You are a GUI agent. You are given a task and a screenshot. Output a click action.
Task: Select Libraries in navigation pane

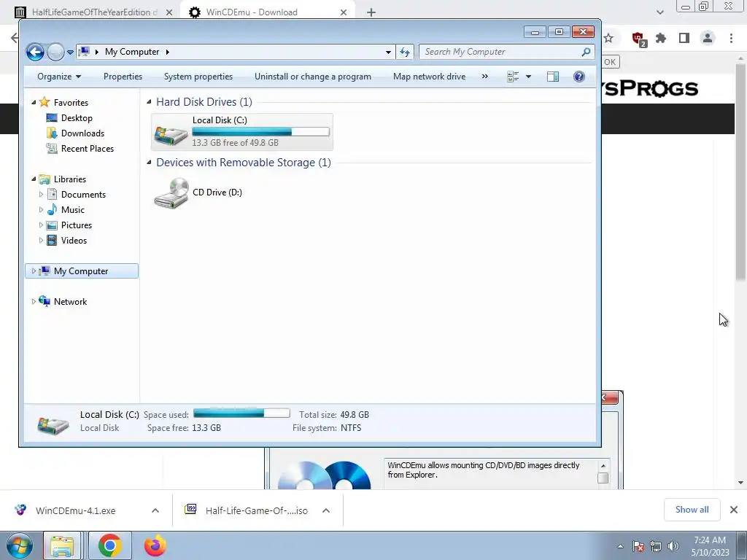(69, 179)
